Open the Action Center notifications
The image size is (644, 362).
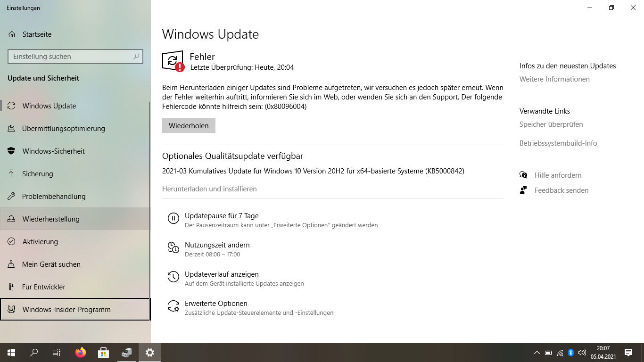point(628,353)
